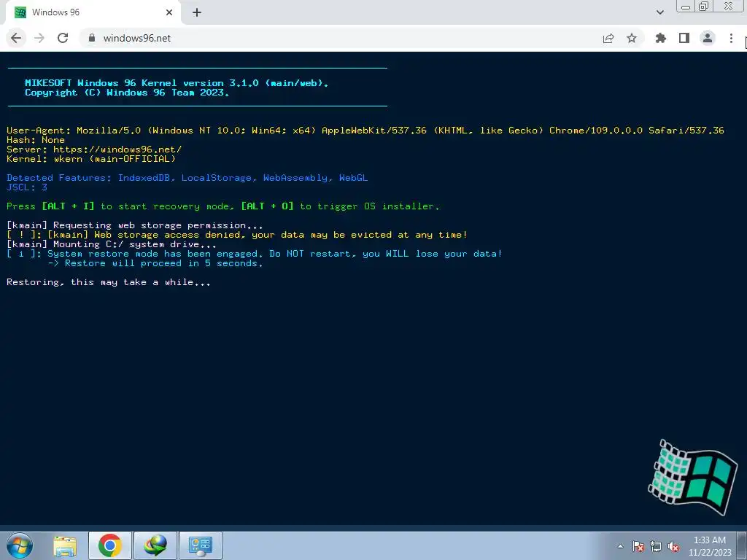Open the Chrome extensions puzzle icon
The height and width of the screenshot is (560, 747).
point(661,38)
